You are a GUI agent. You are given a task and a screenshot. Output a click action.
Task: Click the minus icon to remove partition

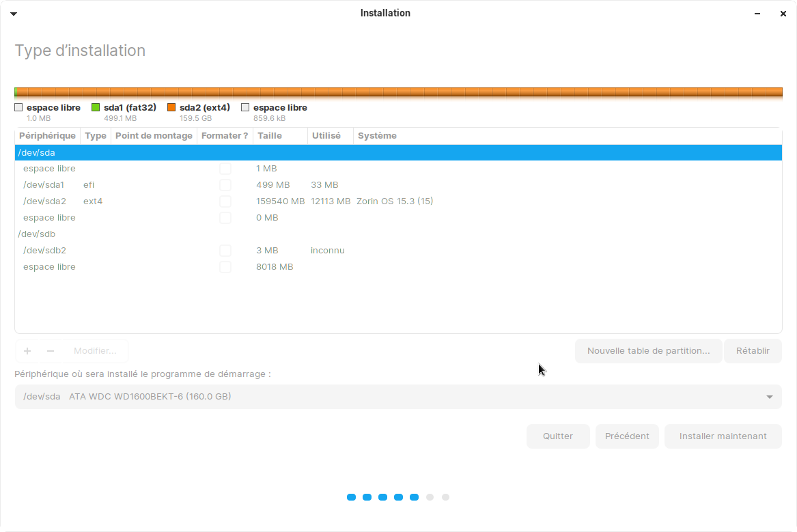[x=51, y=351]
